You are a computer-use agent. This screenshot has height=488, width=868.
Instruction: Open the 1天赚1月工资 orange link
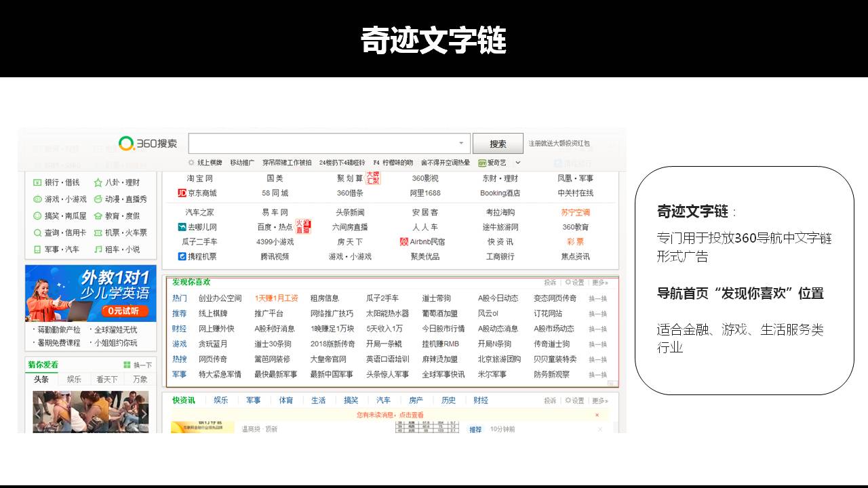276,298
